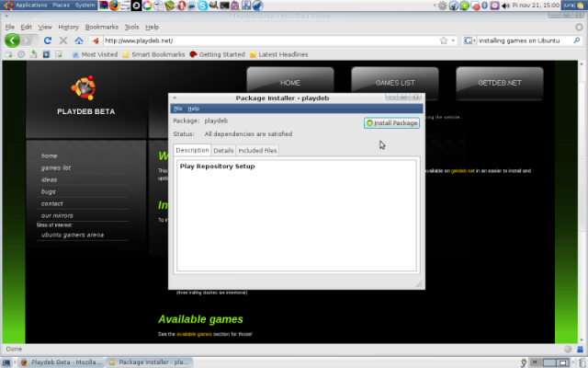Select the Description tab
The height and width of the screenshot is (368, 588).
(192, 150)
